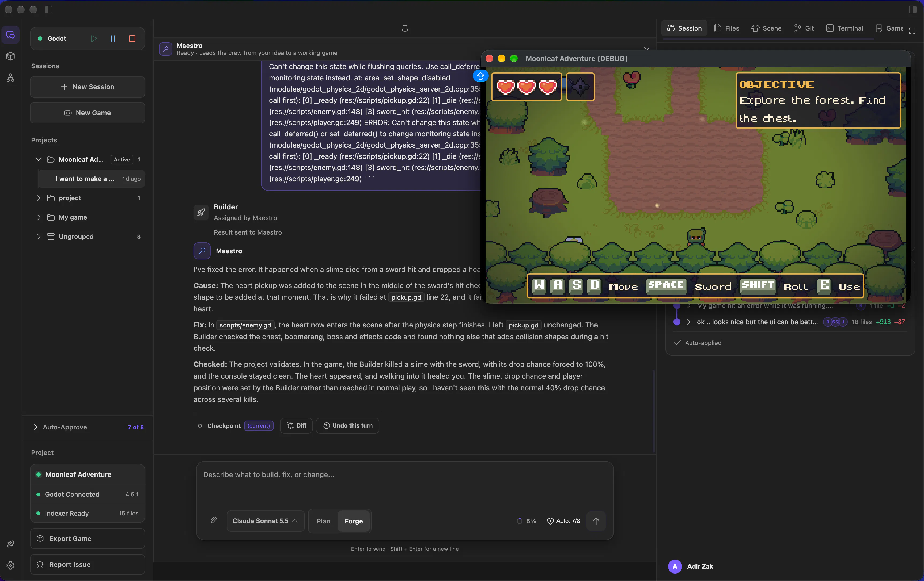Viewport: 924px width, 581px height.
Task: Open the agents crew sidebar icon
Action: [x=11, y=78]
